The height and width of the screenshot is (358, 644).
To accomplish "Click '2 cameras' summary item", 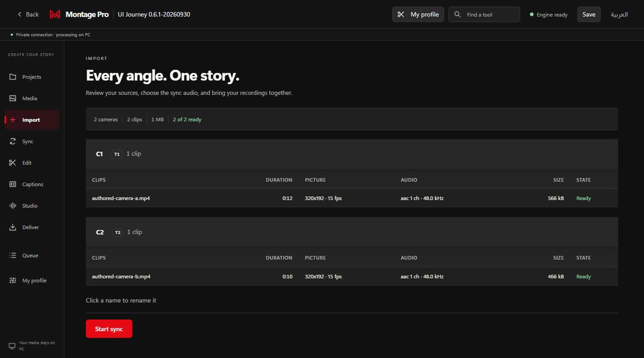I will tap(106, 119).
